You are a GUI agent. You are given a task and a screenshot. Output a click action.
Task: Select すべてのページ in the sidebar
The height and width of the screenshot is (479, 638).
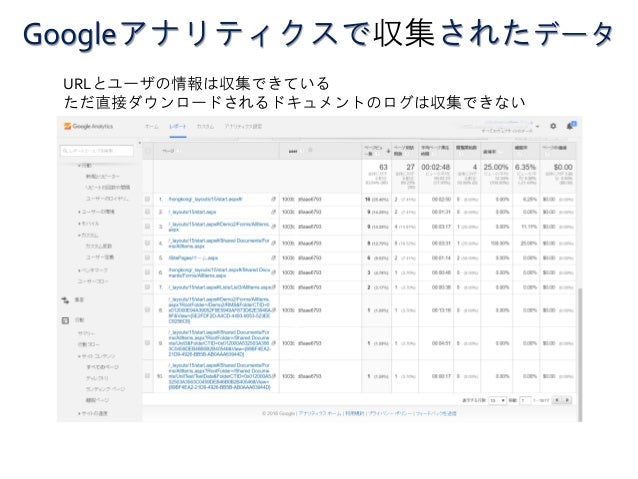102,367
